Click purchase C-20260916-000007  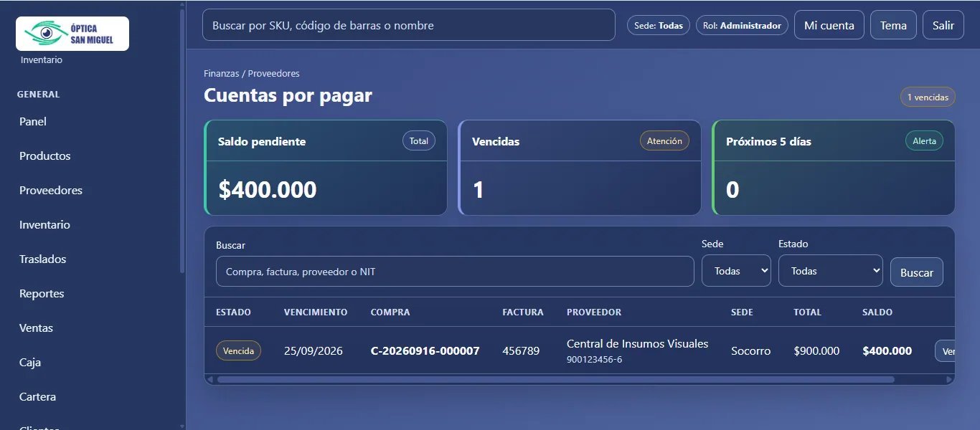[x=425, y=351]
